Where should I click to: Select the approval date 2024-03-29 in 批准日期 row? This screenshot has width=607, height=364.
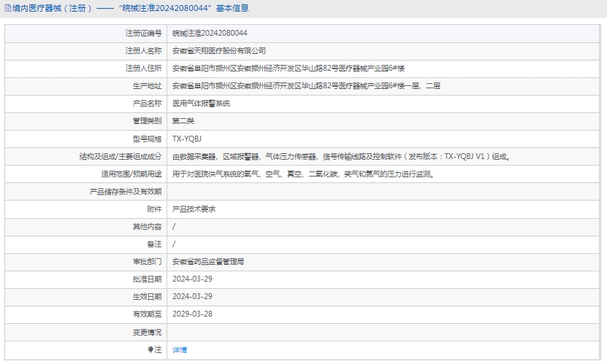pyautogui.click(x=192, y=279)
